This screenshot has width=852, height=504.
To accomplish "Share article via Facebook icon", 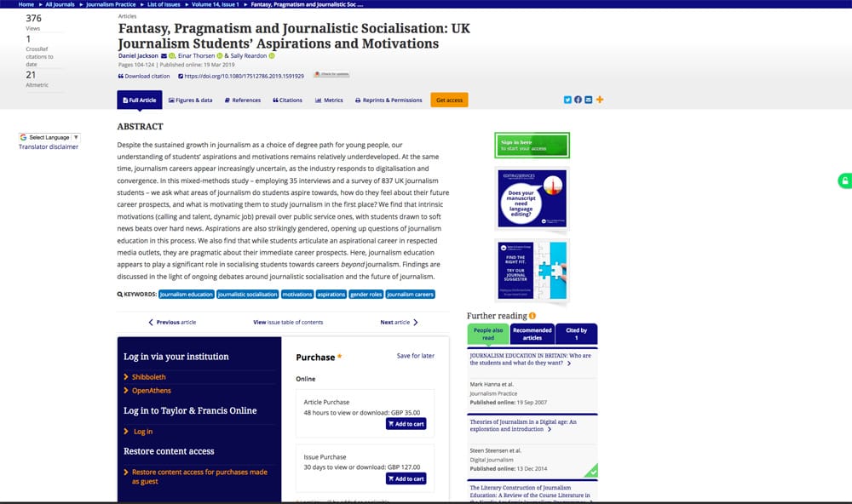I will (578, 100).
